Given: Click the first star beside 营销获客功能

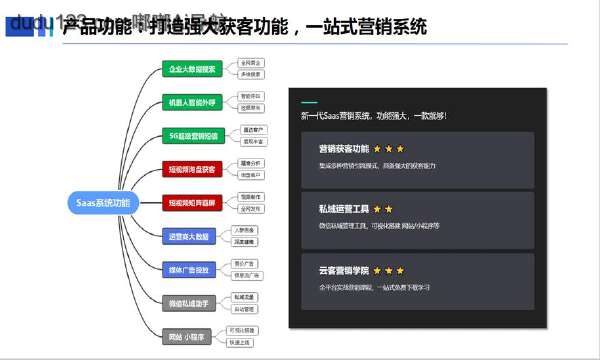Looking at the screenshot, I should click(x=377, y=149).
